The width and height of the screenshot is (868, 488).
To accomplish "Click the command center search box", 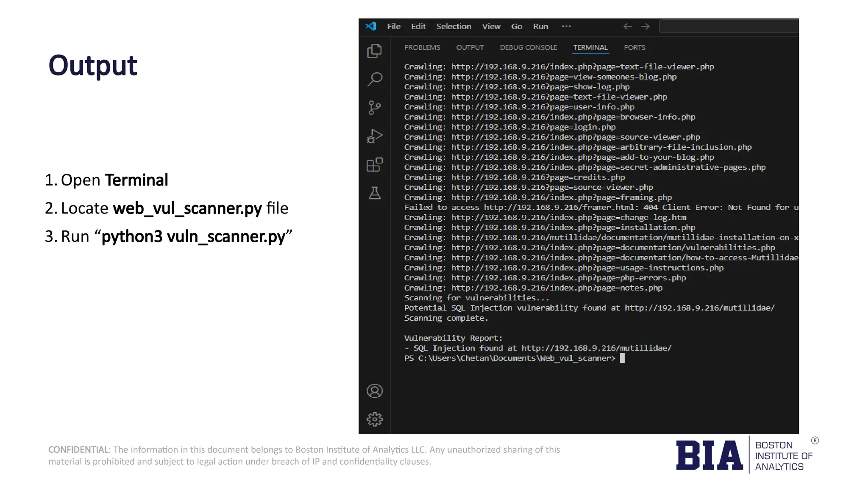I will pyautogui.click(x=729, y=26).
